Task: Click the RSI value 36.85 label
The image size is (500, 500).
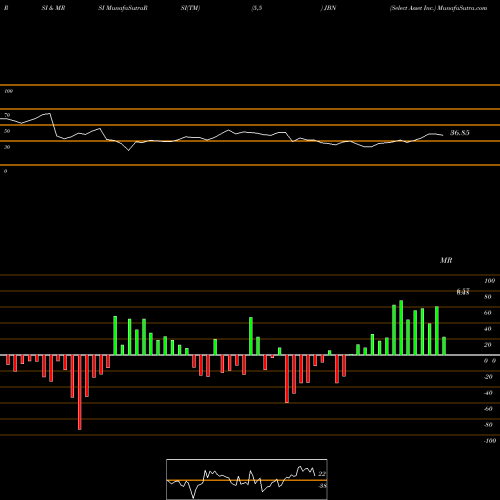Action: click(x=460, y=133)
